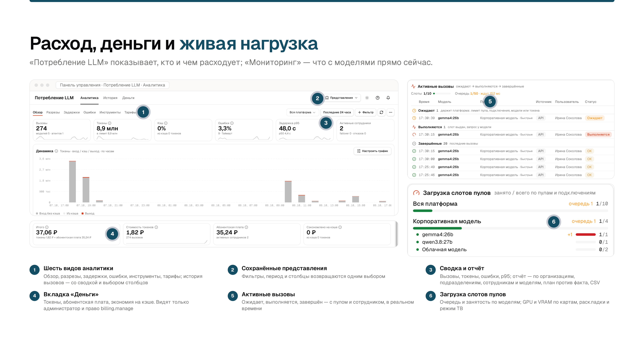Open the Разрезы sub-tab
Viewport: 644px width, 362px height.
(x=53, y=112)
